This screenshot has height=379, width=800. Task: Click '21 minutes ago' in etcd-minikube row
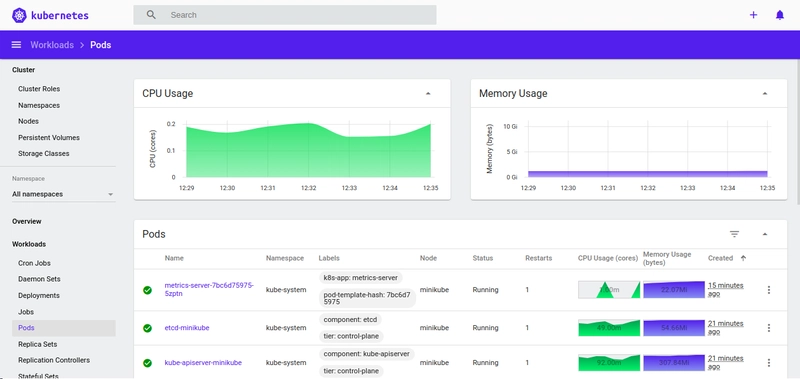(x=726, y=328)
